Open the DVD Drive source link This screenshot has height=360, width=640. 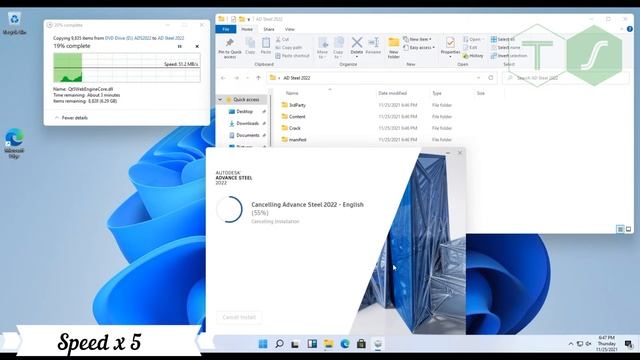pyautogui.click(x=128, y=38)
